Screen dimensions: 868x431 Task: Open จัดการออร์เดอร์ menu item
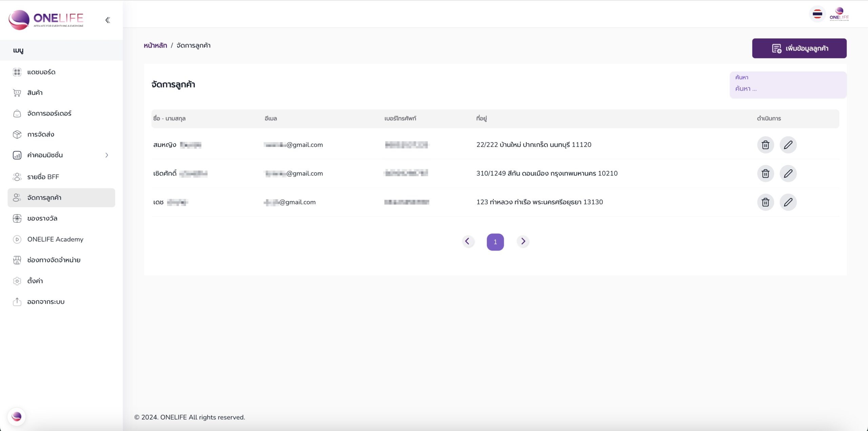coord(49,113)
